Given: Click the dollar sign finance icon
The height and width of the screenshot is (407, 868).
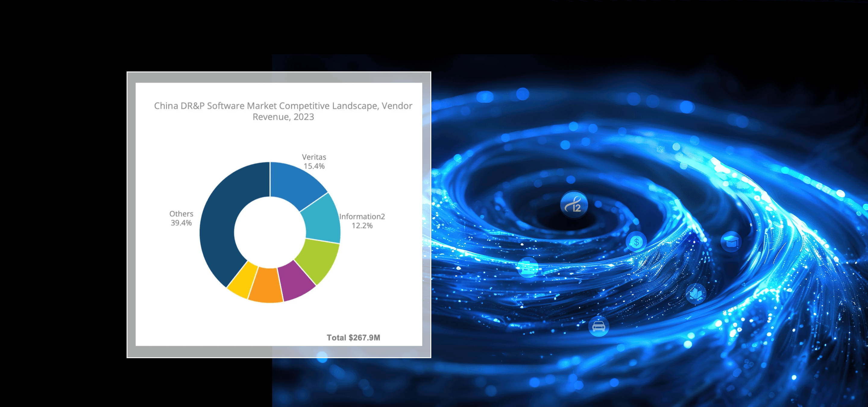Looking at the screenshot, I should 636,241.
